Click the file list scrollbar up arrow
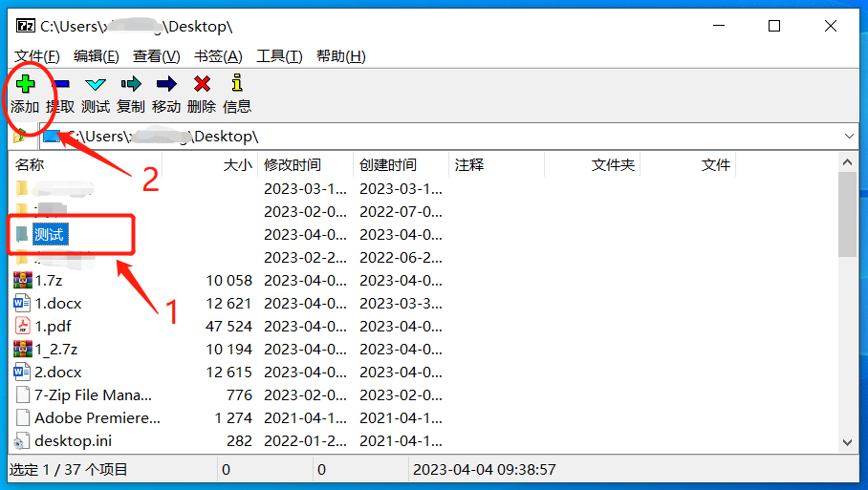The height and width of the screenshot is (490, 868). click(847, 162)
